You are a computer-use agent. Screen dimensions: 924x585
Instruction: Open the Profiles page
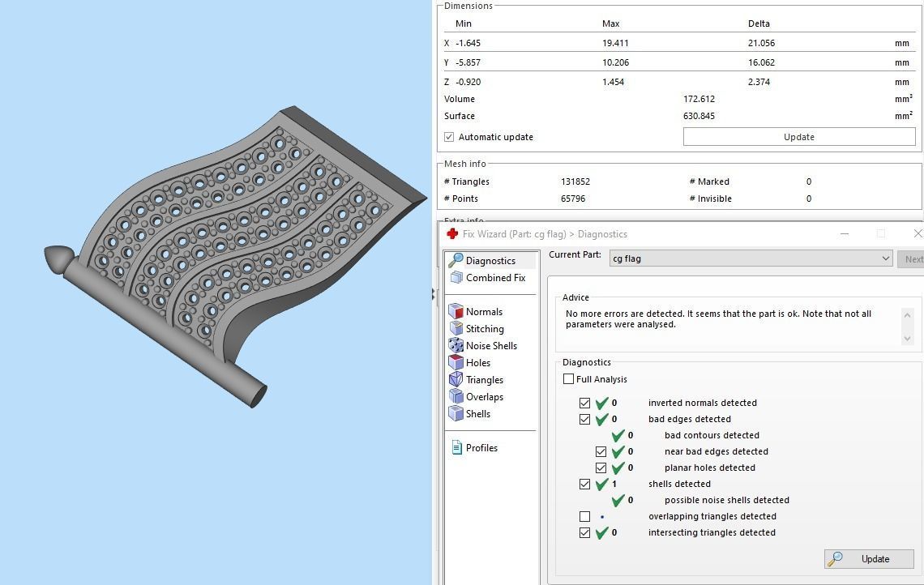tap(481, 448)
